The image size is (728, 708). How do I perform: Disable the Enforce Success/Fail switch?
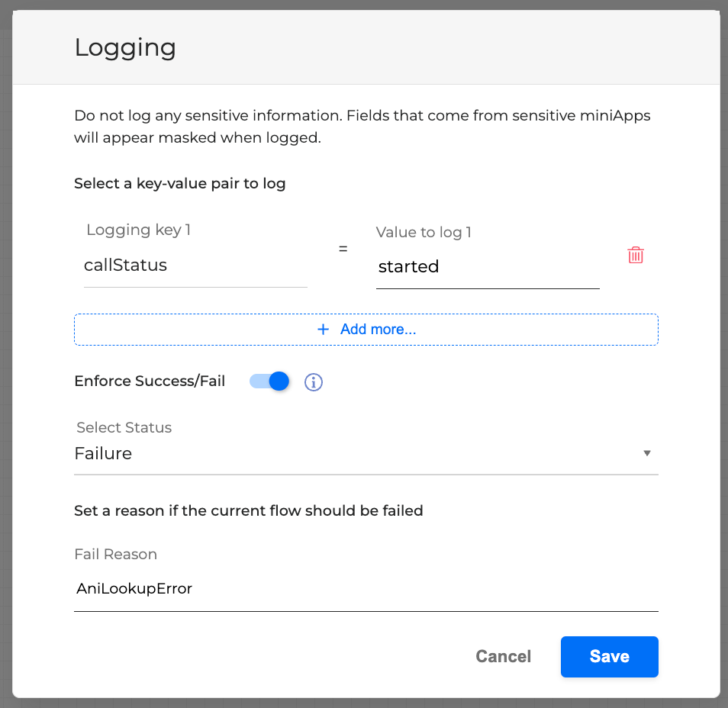(x=270, y=381)
